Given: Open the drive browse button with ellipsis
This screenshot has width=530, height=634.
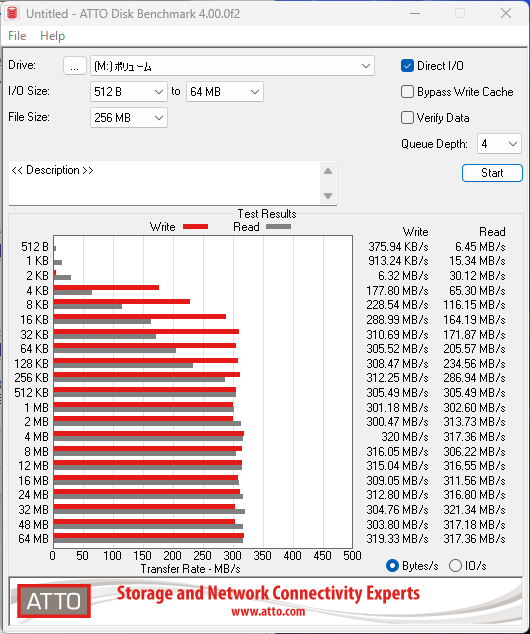Looking at the screenshot, I should click(x=74, y=66).
